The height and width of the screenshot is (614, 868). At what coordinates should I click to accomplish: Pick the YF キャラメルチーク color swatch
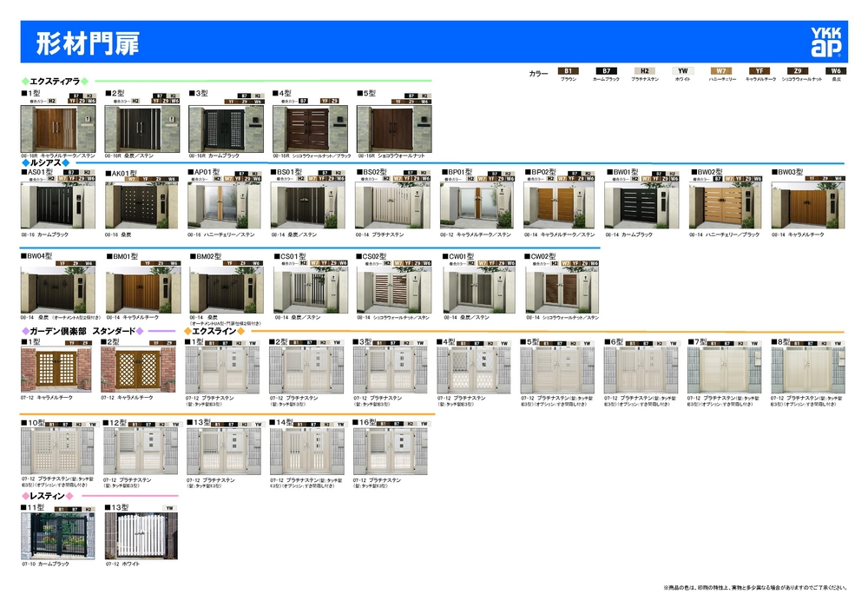759,71
